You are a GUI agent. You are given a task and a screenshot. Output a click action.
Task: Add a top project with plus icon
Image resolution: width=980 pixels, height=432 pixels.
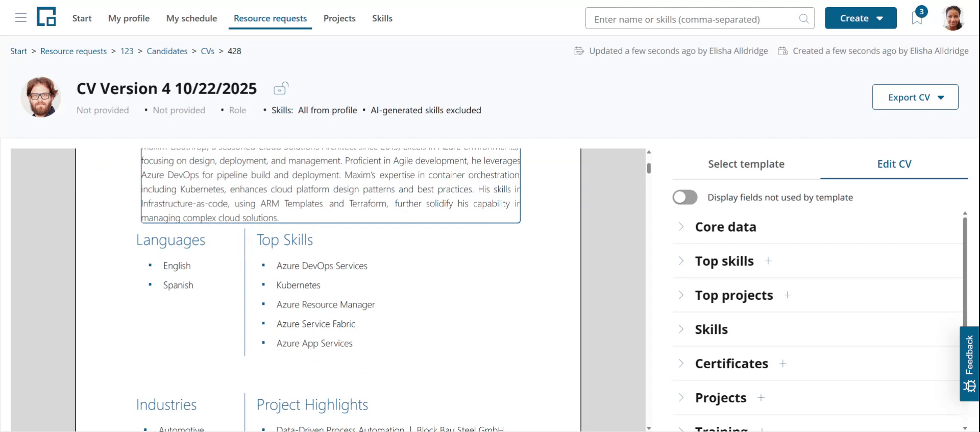[788, 295]
